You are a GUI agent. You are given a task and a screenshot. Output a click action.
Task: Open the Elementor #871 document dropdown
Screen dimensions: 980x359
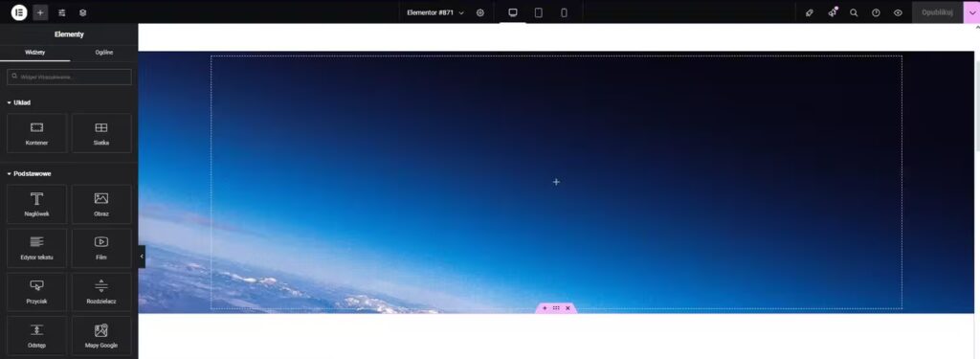435,12
